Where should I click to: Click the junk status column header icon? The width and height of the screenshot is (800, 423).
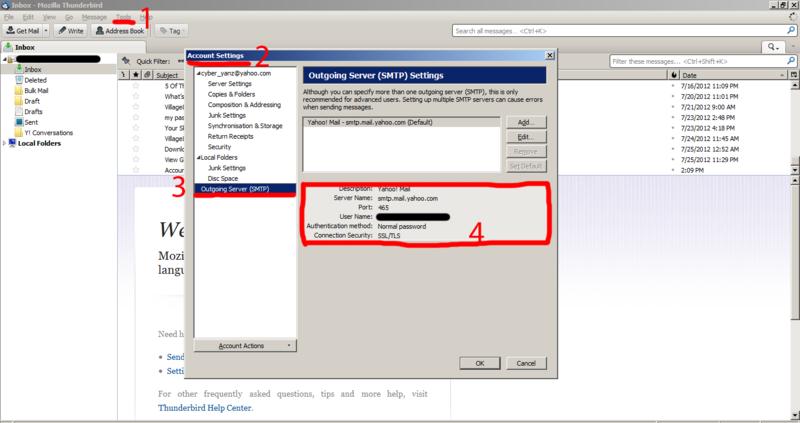[673, 75]
